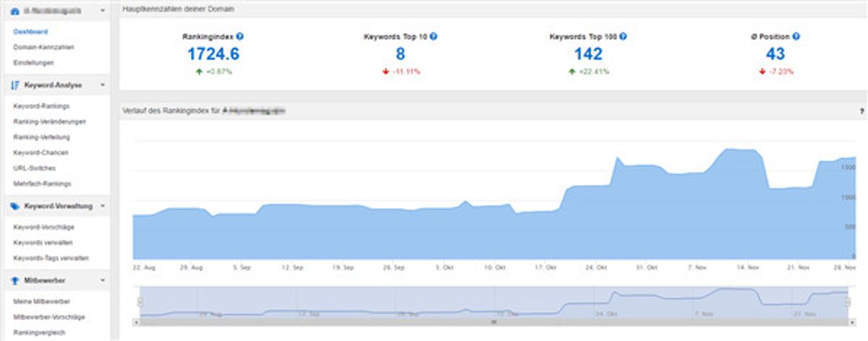This screenshot has height=341, width=868.
Task: Click the domain dashboard gauge icon
Action: click(15, 11)
